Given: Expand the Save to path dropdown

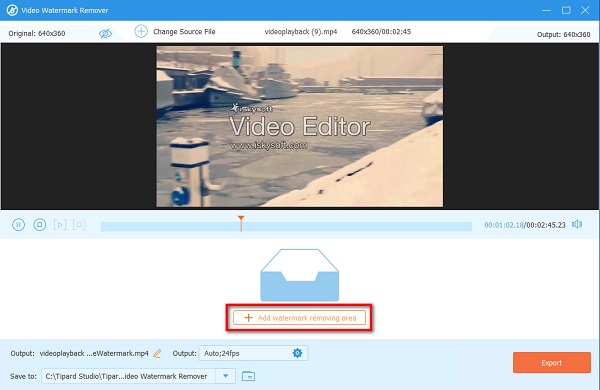Looking at the screenshot, I should coord(225,376).
